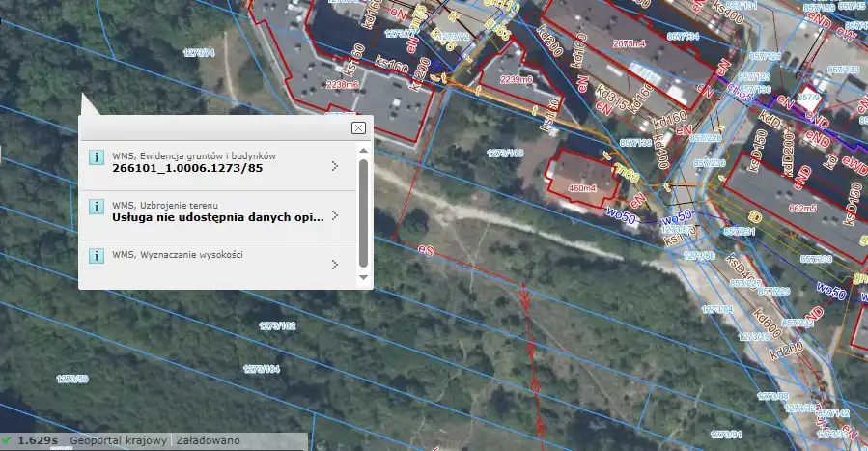Close the WMS info popup
Screen dimensions: 868x451
[x=358, y=127]
